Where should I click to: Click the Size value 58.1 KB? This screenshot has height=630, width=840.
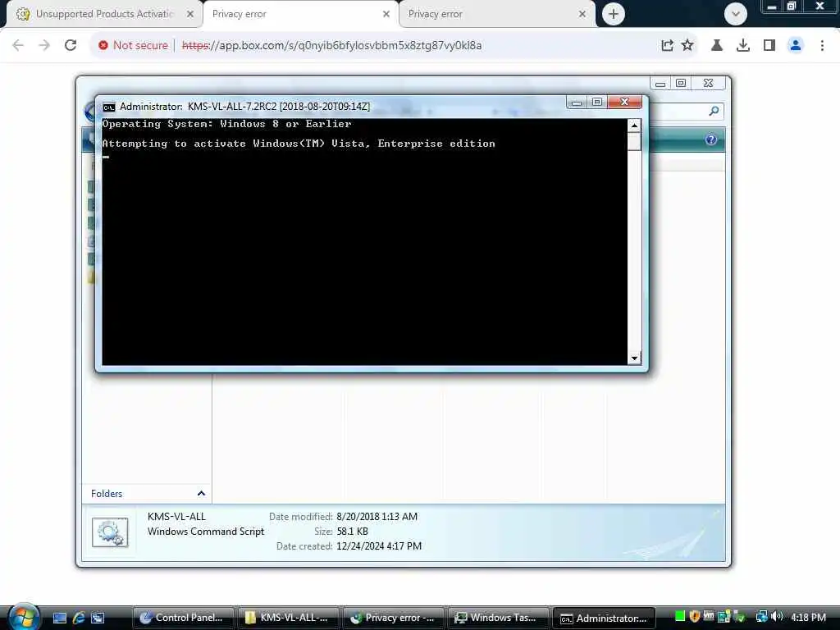pos(352,532)
